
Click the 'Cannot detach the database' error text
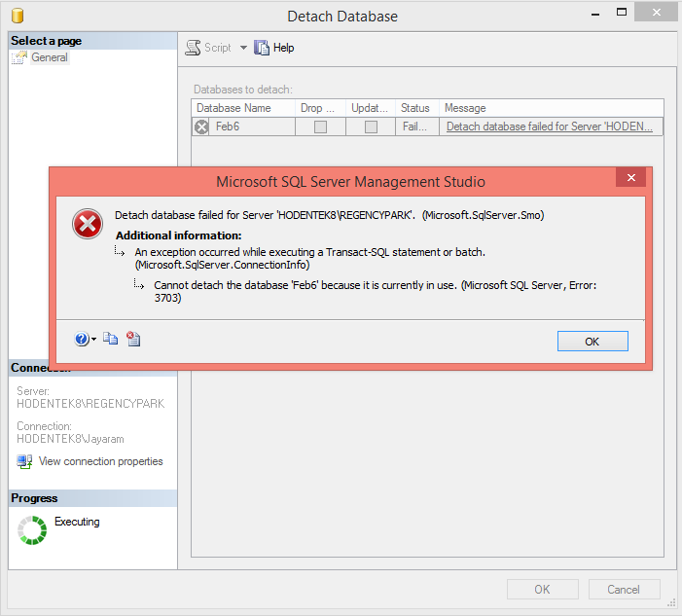(375, 292)
